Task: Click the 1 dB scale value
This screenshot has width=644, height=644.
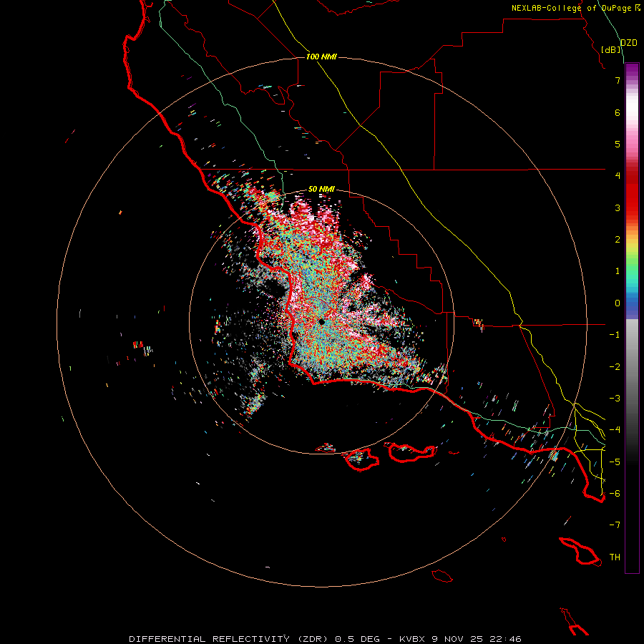Action: (x=618, y=271)
